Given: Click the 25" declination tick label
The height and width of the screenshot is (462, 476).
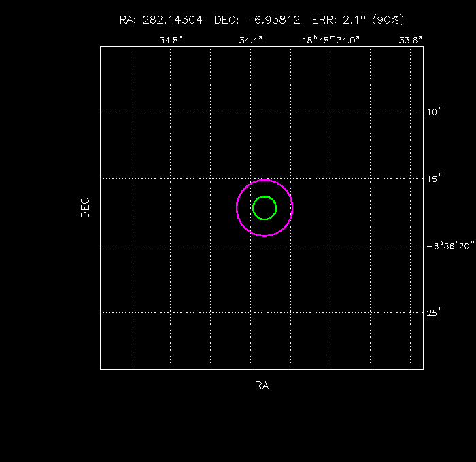Looking at the screenshot, I should (x=434, y=313).
